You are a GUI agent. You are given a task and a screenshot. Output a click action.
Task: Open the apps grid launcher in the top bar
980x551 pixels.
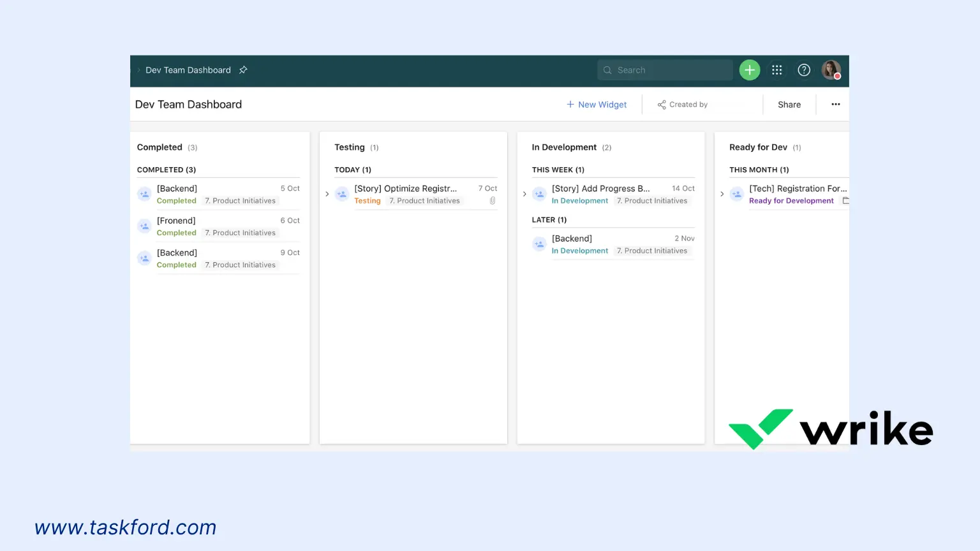tap(776, 70)
